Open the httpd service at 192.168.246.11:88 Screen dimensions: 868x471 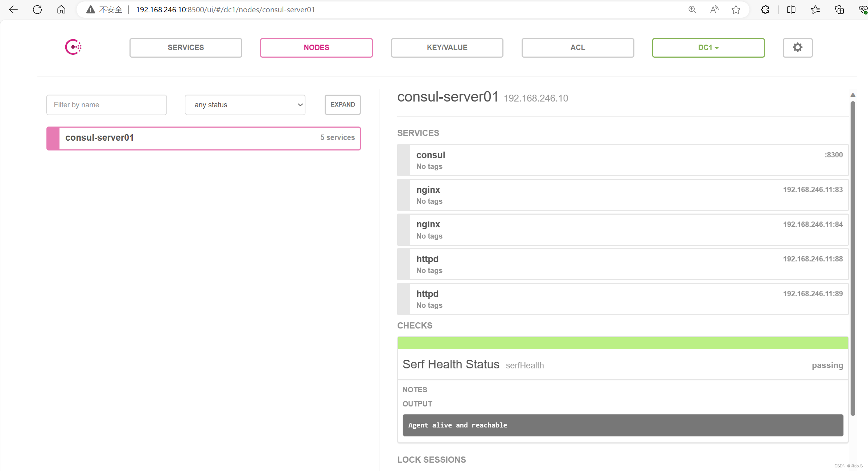click(x=623, y=264)
